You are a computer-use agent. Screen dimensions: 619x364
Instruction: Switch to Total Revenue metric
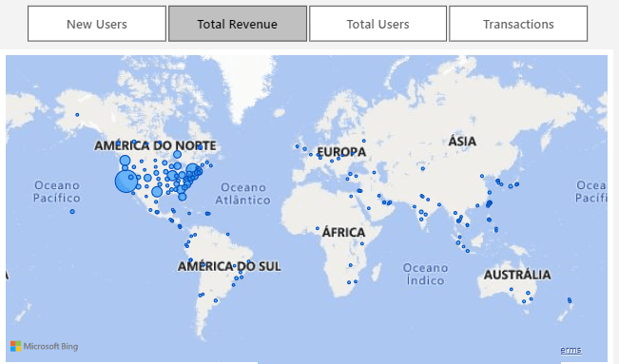click(238, 24)
